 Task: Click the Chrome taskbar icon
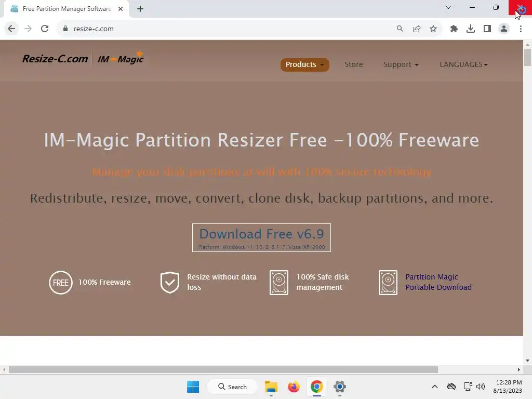316,387
